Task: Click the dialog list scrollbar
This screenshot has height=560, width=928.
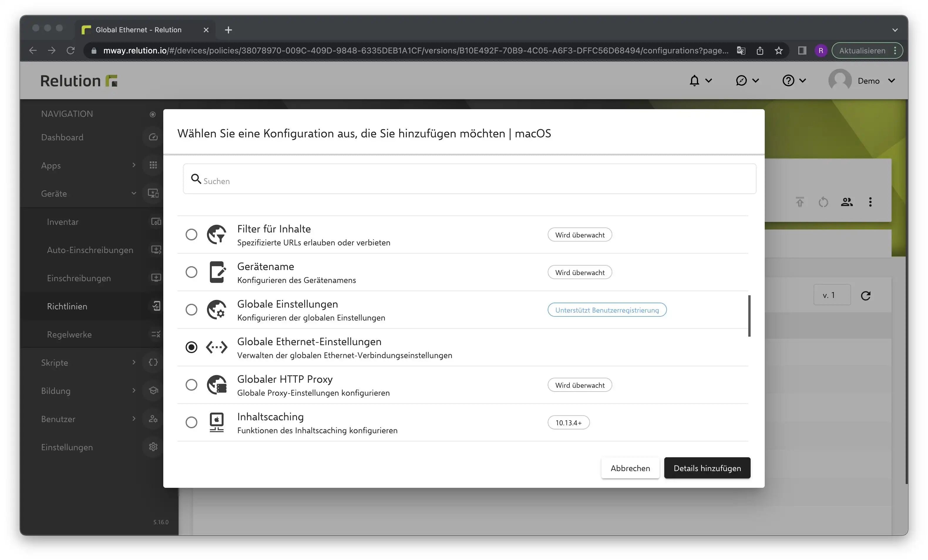Action: tap(749, 316)
